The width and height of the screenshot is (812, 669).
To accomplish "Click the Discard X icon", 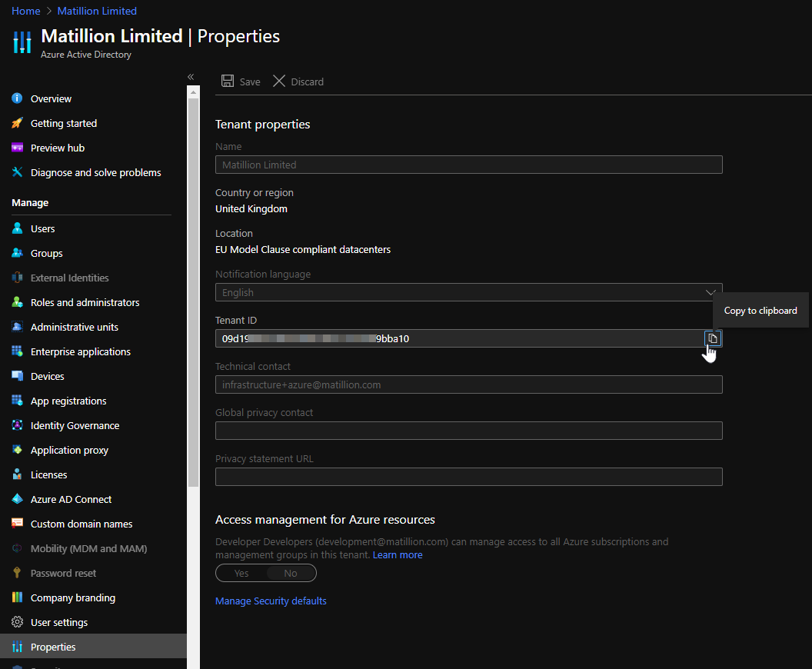I will coord(279,81).
